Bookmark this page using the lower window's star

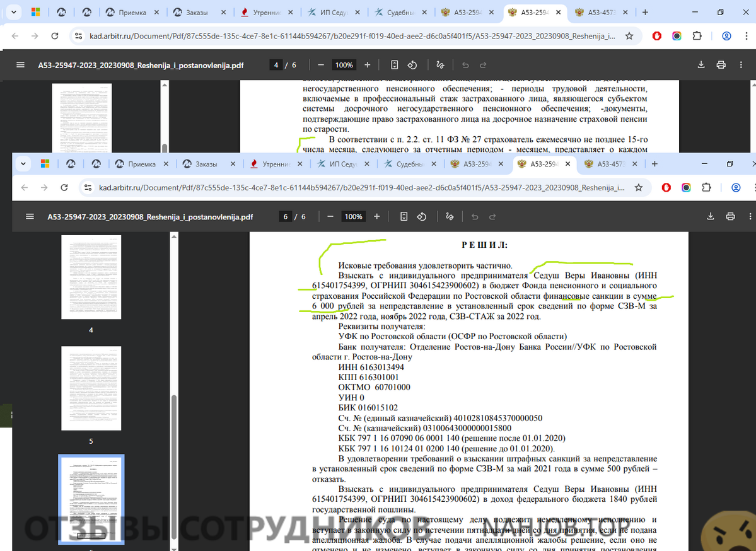638,188
